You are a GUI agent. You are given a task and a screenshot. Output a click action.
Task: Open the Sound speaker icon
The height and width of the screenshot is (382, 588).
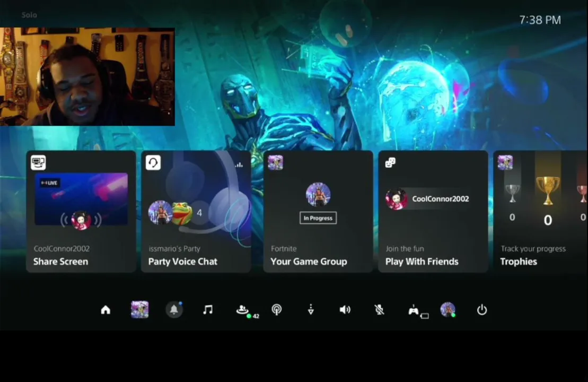[x=345, y=309]
